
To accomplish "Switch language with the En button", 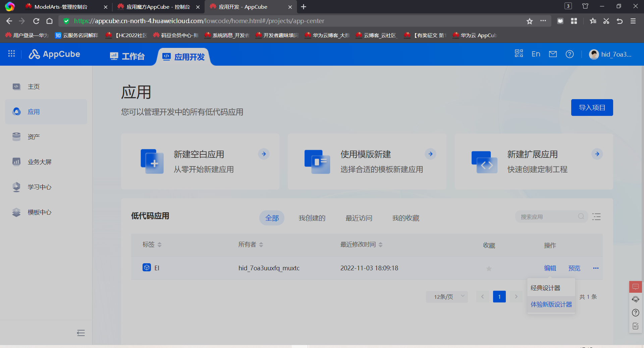I will click(x=536, y=54).
